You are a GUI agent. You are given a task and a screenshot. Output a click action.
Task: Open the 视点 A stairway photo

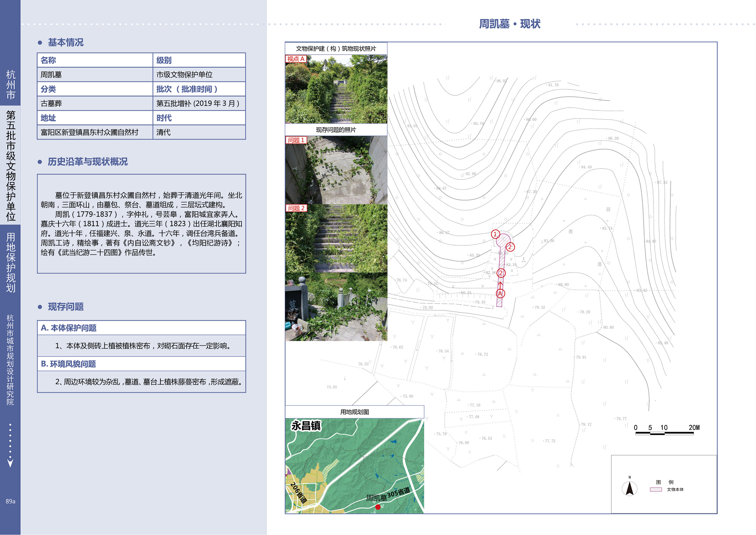[336, 89]
